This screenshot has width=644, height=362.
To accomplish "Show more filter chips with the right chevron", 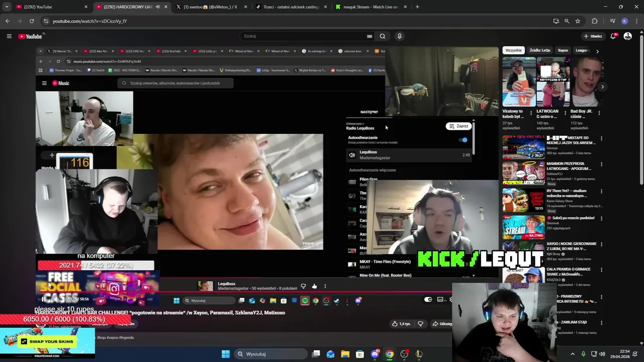I will point(597,51).
